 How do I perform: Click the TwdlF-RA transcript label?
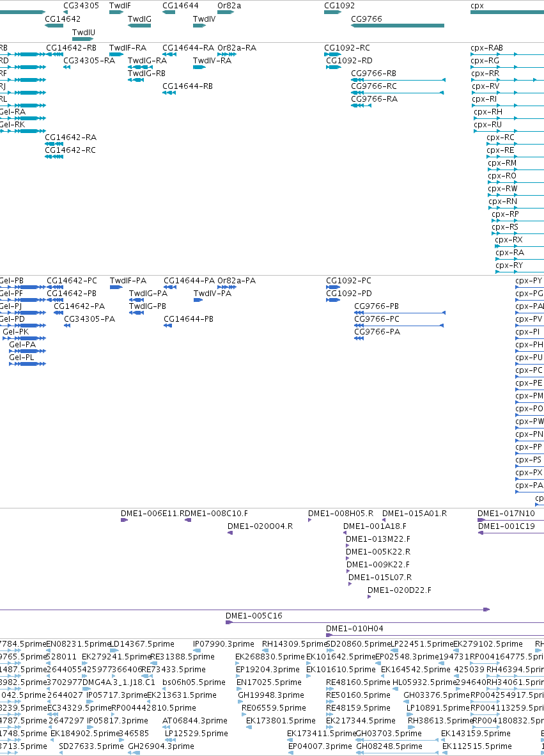click(x=128, y=48)
